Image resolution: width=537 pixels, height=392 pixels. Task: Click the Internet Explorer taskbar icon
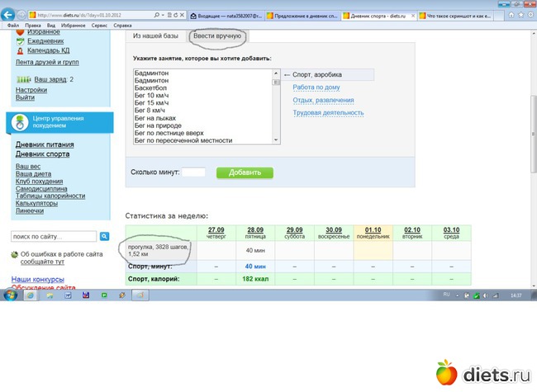point(30,295)
